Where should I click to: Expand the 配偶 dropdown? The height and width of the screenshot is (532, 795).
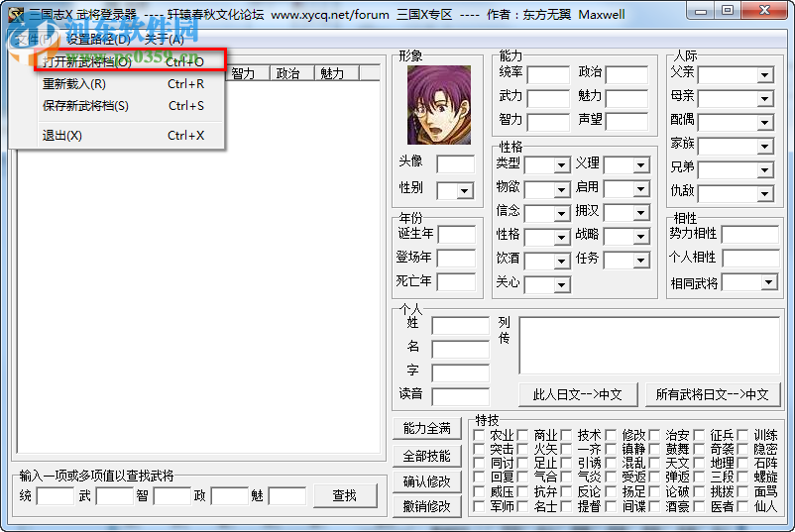(764, 122)
